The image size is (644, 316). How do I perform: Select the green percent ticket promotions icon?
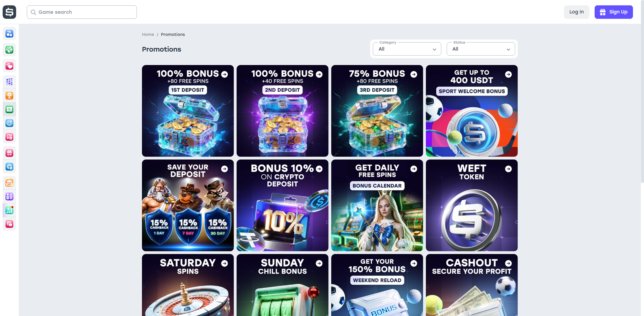[x=9, y=109]
